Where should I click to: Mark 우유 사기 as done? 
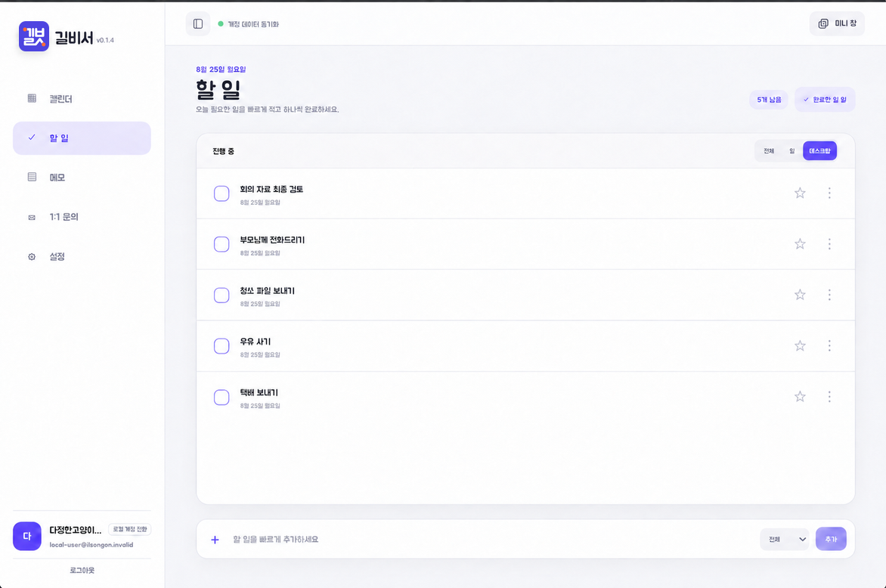coord(221,346)
